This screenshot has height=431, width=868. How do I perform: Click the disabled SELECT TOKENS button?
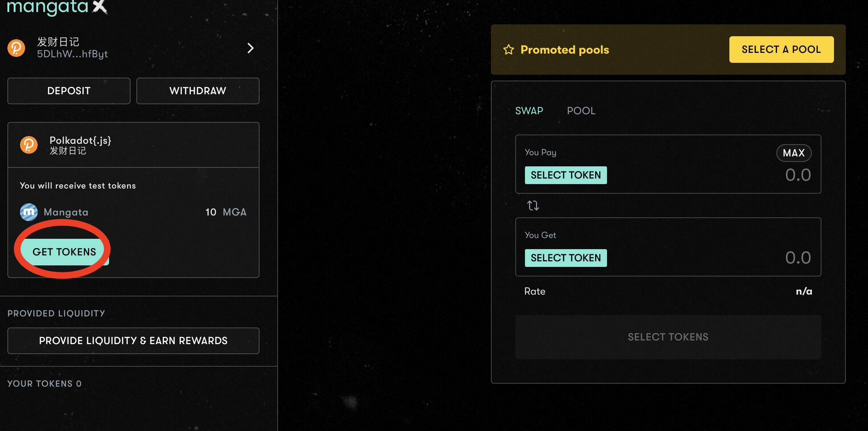point(668,337)
